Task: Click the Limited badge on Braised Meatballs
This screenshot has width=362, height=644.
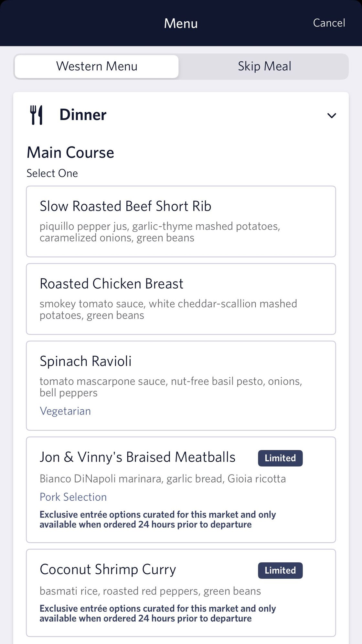Action: [280, 458]
